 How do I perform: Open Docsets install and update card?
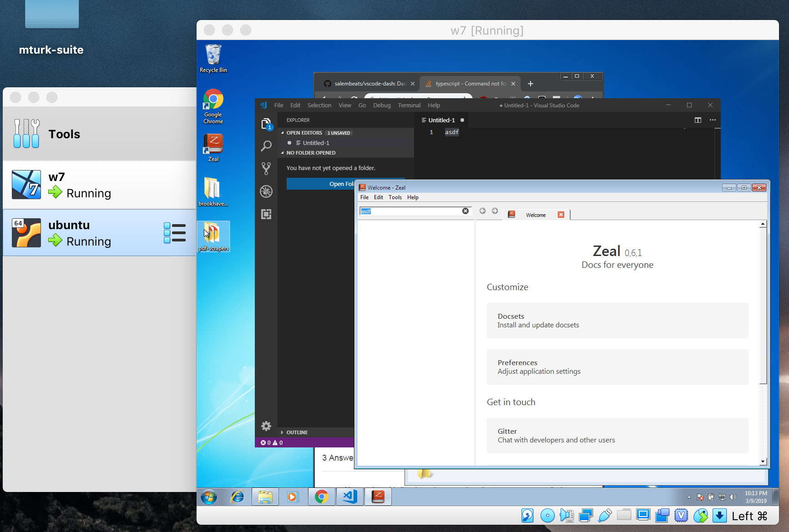pyautogui.click(x=617, y=321)
